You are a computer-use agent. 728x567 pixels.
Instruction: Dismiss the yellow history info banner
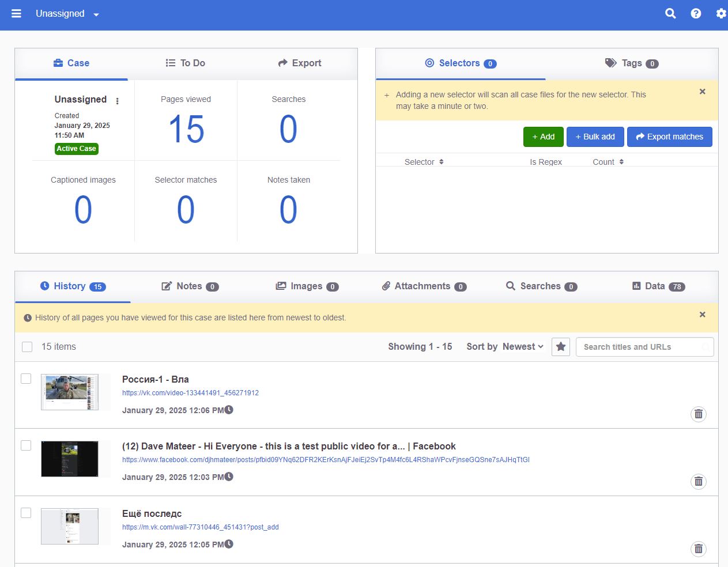[702, 315]
